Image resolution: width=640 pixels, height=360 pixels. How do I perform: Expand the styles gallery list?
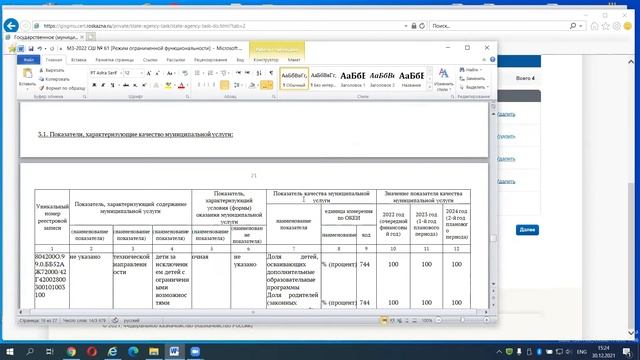[429, 87]
